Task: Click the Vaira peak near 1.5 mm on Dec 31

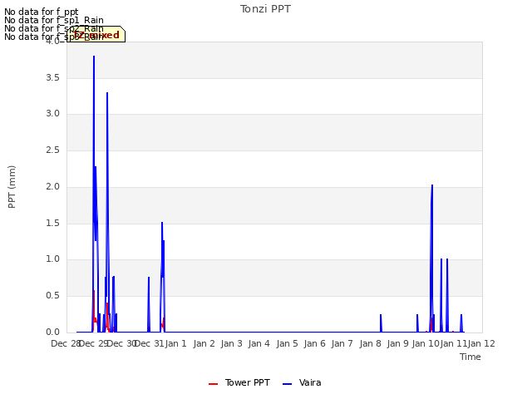Action: (162, 223)
